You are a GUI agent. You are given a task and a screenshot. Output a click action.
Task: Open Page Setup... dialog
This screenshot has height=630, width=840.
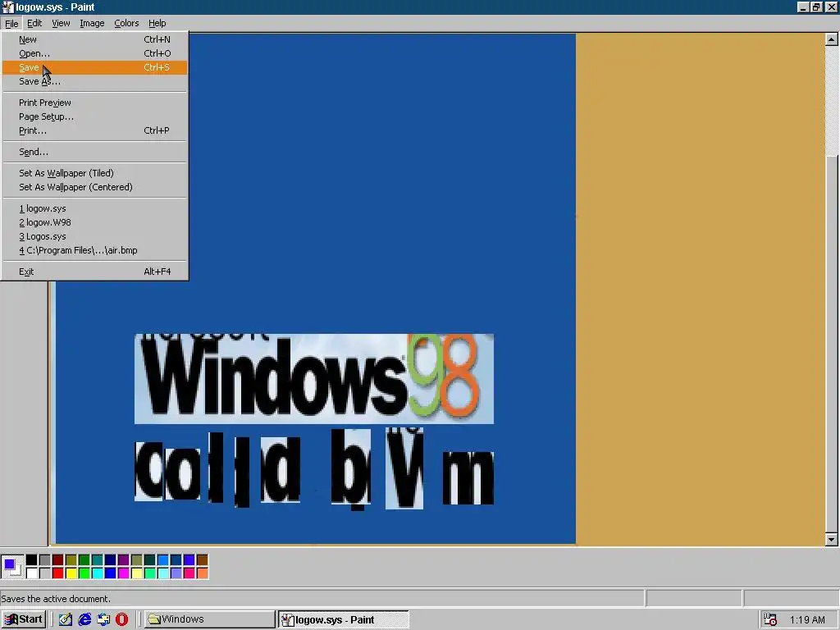coord(95,116)
